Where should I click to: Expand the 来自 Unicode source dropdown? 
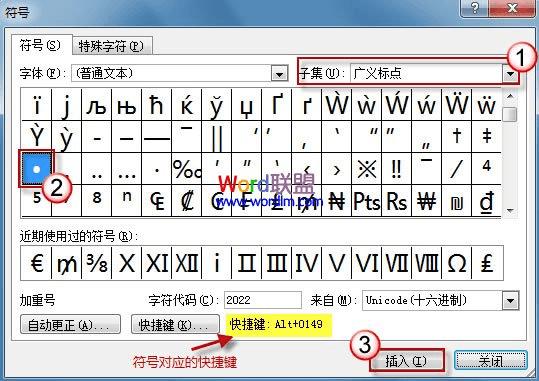tap(510, 301)
